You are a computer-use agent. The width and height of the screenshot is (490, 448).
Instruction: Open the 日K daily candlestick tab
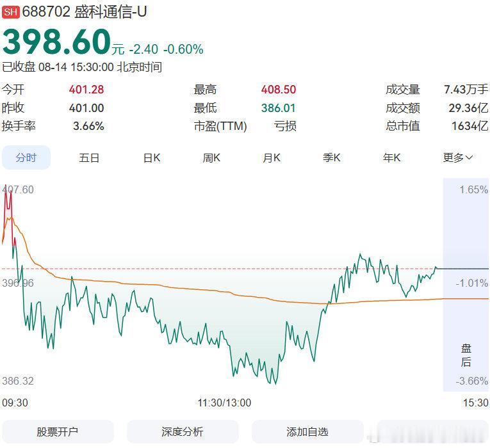pyautogui.click(x=152, y=158)
